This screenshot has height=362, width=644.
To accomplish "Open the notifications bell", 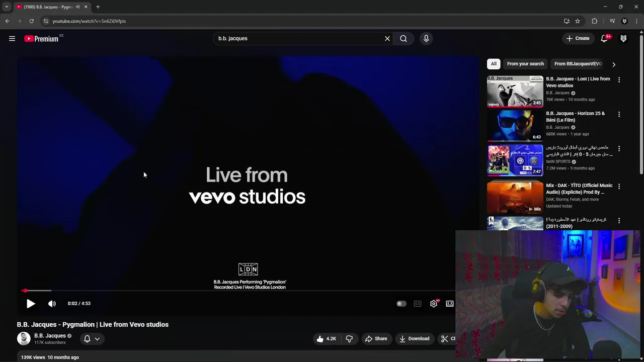I will (x=605, y=38).
